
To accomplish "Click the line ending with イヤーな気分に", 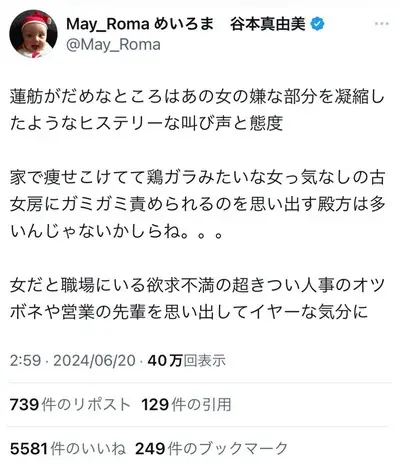I will coord(189,312).
